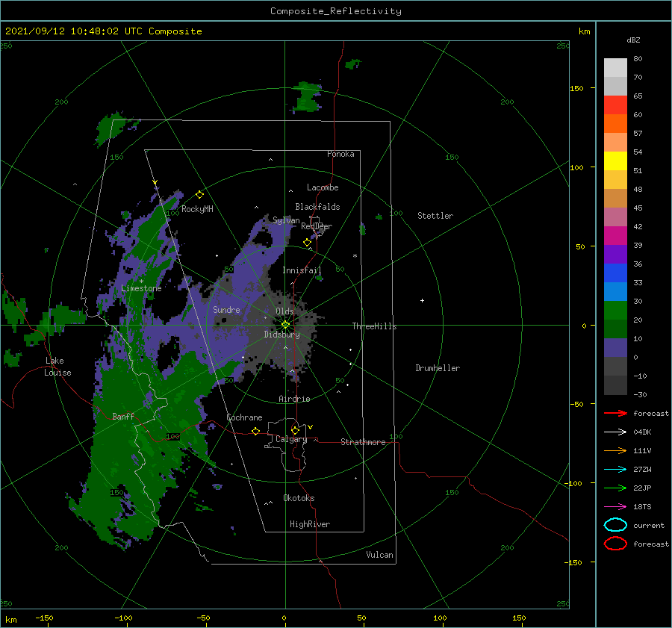Select the blue 33 dBZ color swatch

coord(615,273)
